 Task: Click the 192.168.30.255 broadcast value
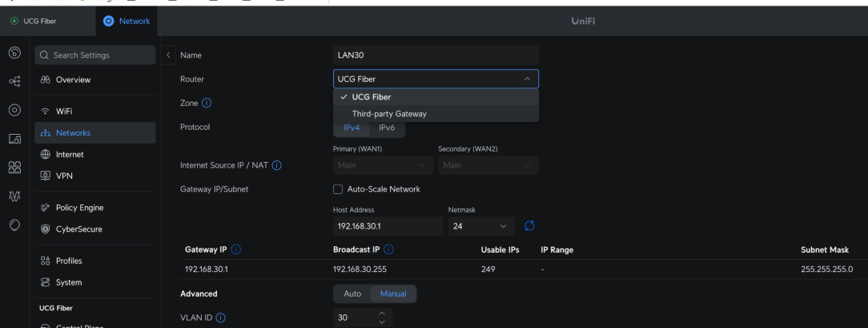360,269
